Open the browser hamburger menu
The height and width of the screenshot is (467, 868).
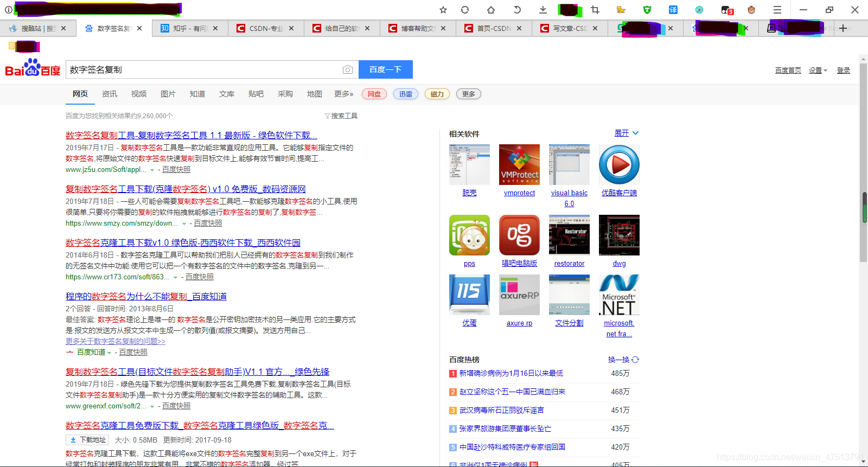(x=777, y=10)
